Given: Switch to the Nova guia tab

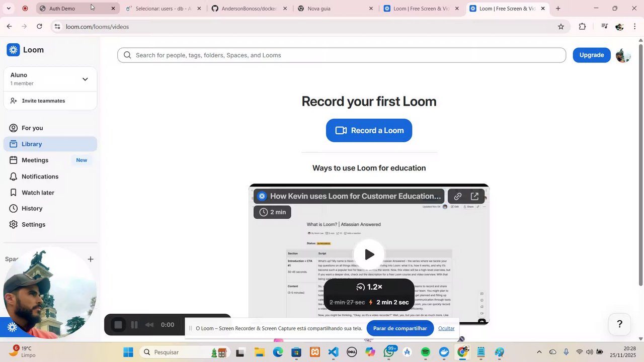Looking at the screenshot, I should pyautogui.click(x=335, y=9).
